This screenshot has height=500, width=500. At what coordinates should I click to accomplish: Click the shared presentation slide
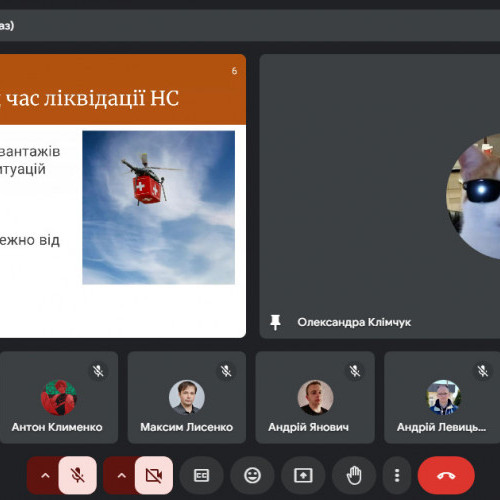click(123, 196)
